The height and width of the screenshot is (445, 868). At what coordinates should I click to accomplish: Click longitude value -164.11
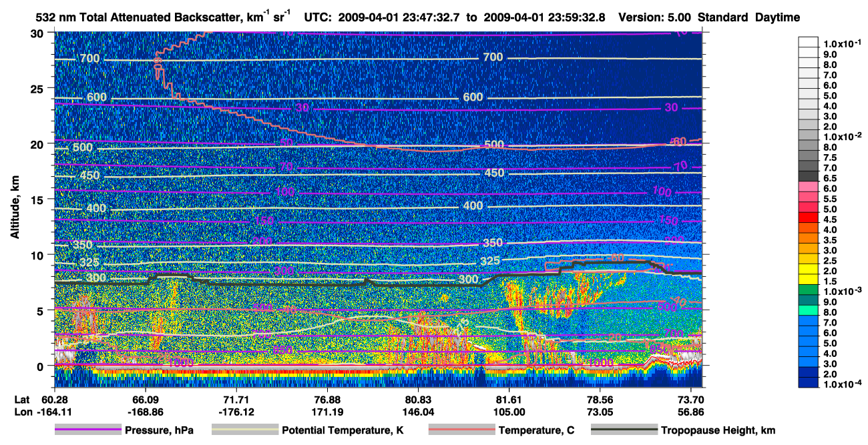pos(53,412)
